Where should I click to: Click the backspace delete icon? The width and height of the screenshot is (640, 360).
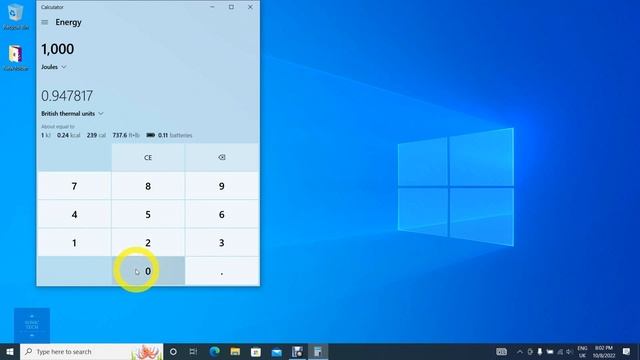coord(222,157)
